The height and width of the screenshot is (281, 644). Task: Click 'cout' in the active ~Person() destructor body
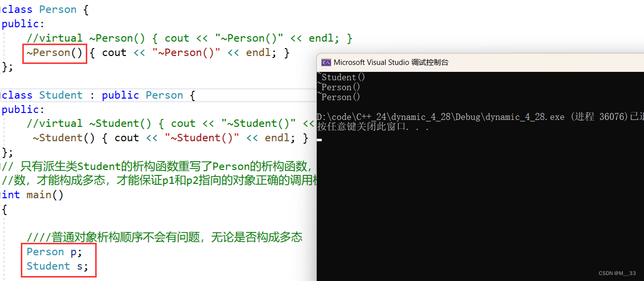(x=115, y=53)
